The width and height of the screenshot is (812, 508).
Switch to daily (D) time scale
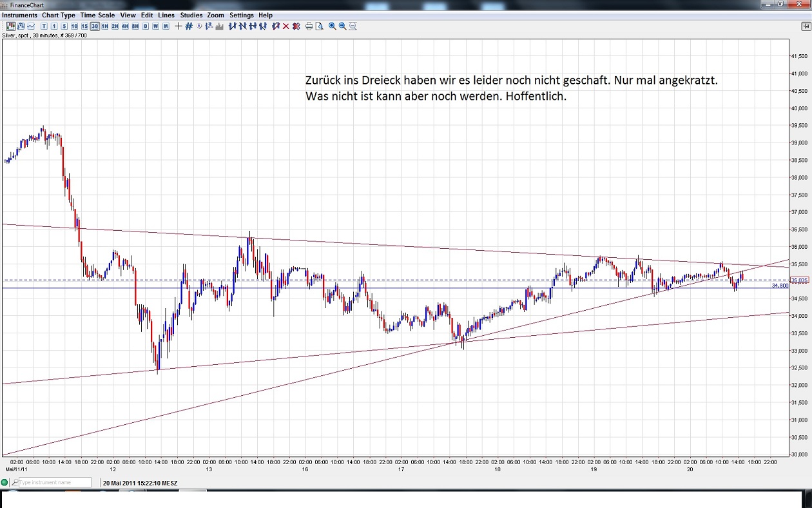point(146,26)
